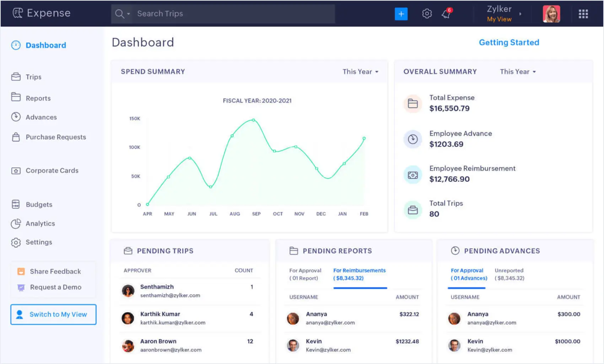Open the apps grid in the top bar
604x364 pixels.
click(x=583, y=13)
